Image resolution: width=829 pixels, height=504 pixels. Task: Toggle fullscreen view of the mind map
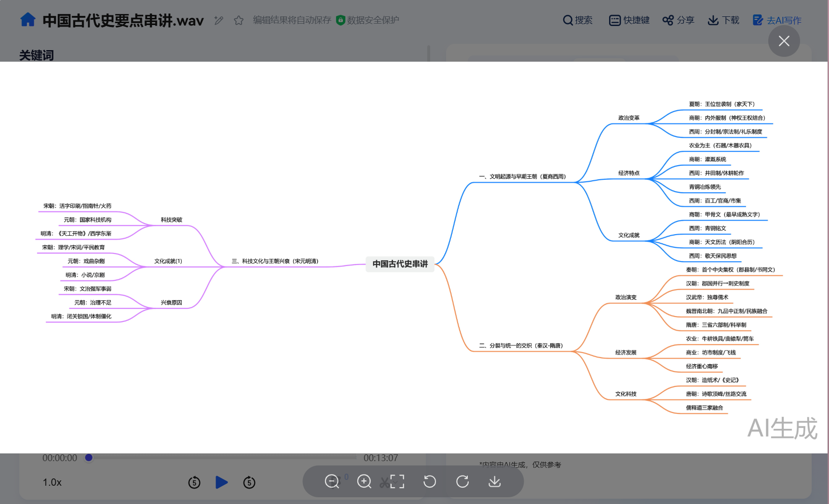coord(397,481)
